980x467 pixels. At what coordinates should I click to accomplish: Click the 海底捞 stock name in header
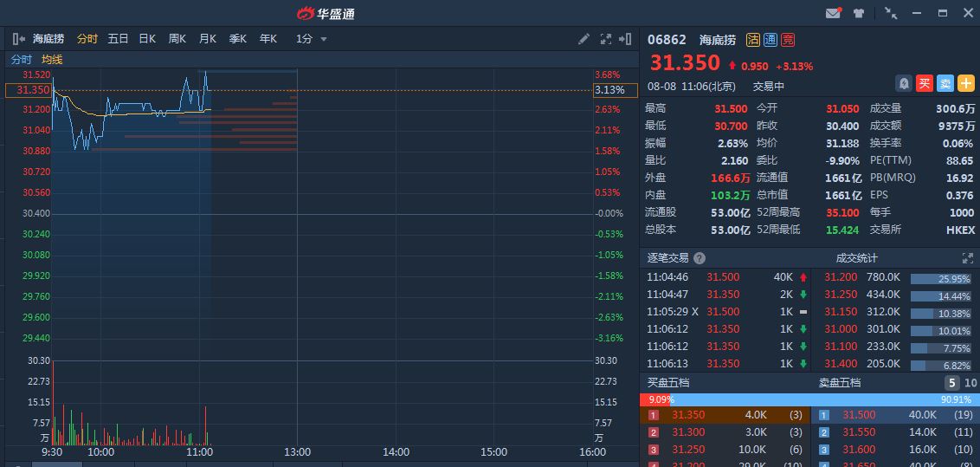coord(717,40)
